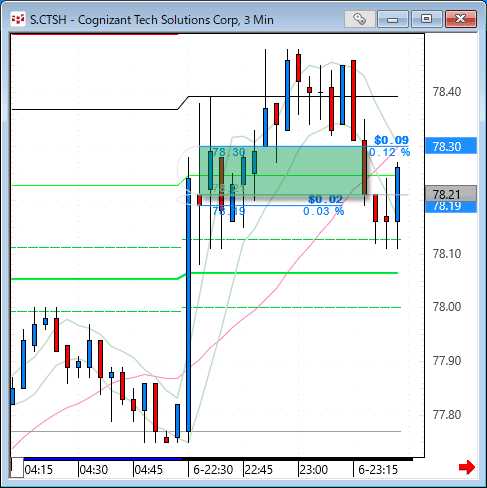Click the 78.10 price scale label
The image size is (487, 488).
[x=447, y=254]
